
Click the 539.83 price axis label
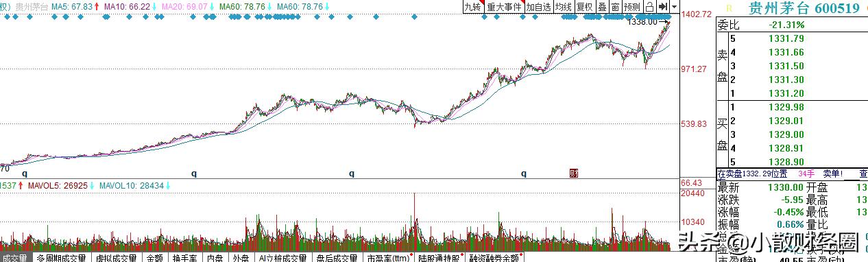coord(694,124)
